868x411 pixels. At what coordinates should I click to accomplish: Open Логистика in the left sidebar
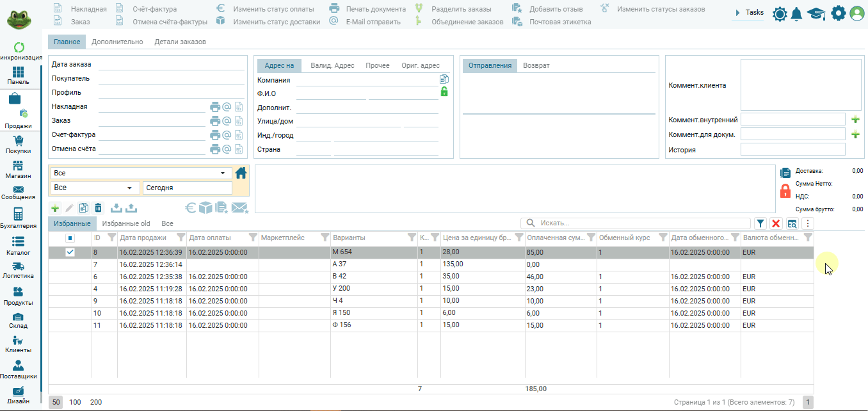point(18,270)
